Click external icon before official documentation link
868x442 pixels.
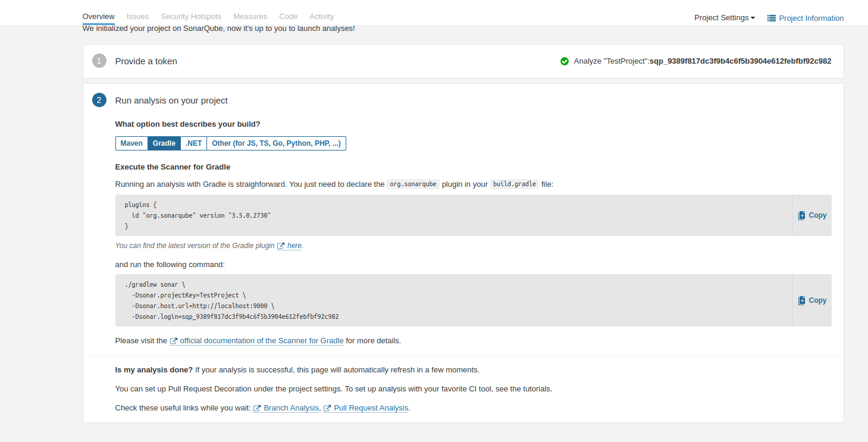[x=174, y=341]
